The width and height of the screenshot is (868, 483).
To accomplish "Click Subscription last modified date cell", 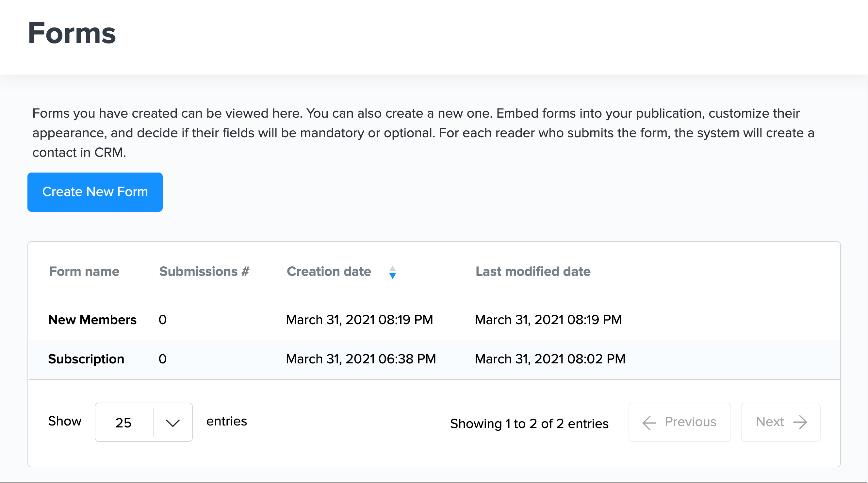I will (x=550, y=359).
